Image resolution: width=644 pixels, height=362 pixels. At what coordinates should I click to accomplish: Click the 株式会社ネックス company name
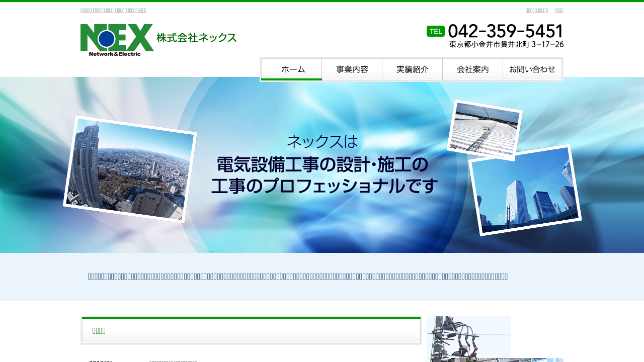click(x=196, y=38)
